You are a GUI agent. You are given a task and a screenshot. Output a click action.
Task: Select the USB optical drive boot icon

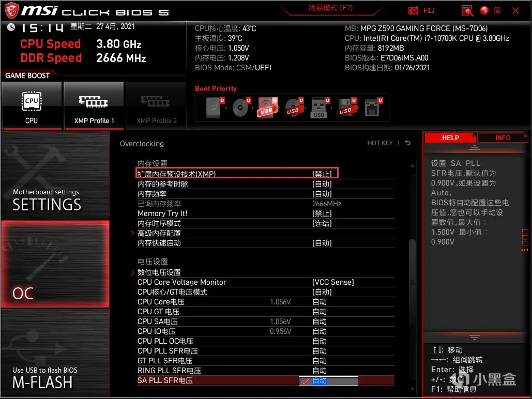click(294, 108)
